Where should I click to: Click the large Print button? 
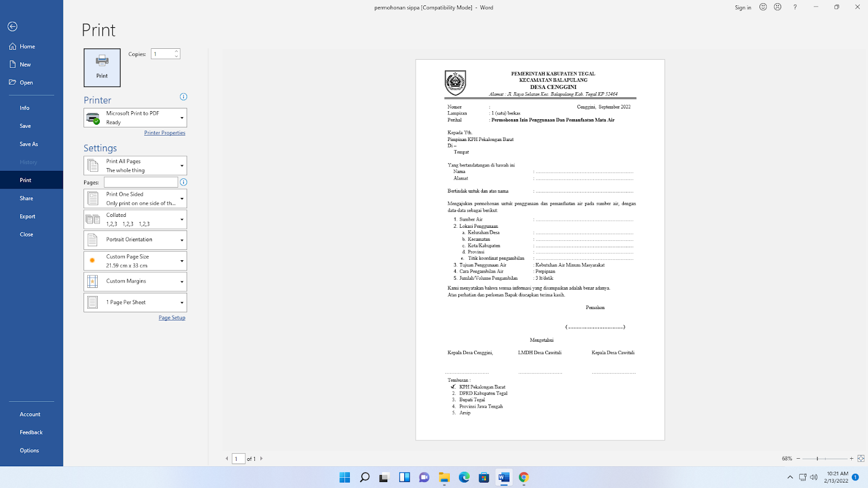point(102,68)
